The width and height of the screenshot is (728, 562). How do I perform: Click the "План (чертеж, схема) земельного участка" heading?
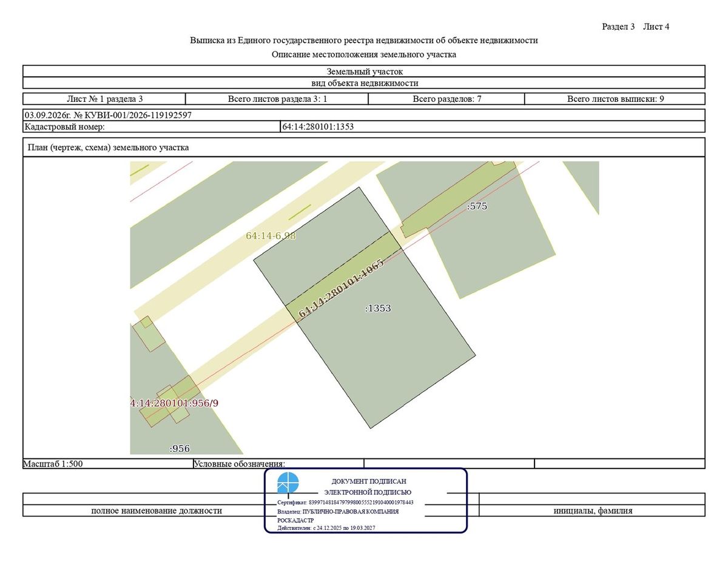click(109, 147)
